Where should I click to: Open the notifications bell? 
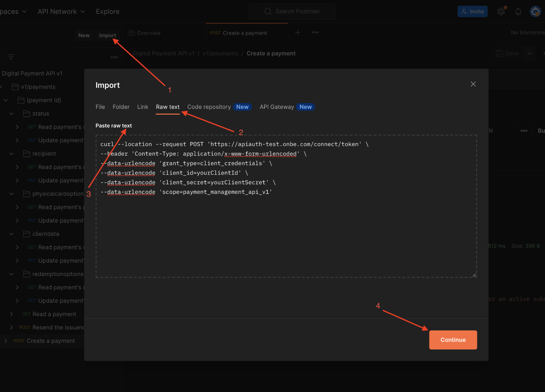coord(518,12)
